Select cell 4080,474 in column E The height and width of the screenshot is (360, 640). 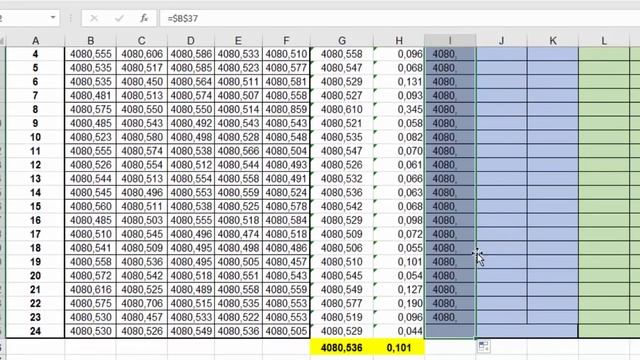pos(238,234)
